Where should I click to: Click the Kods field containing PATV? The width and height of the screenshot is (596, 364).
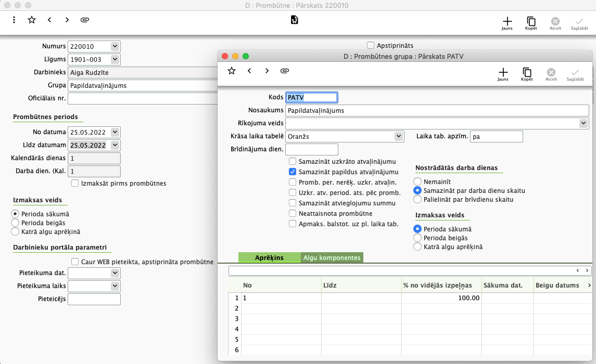(311, 98)
